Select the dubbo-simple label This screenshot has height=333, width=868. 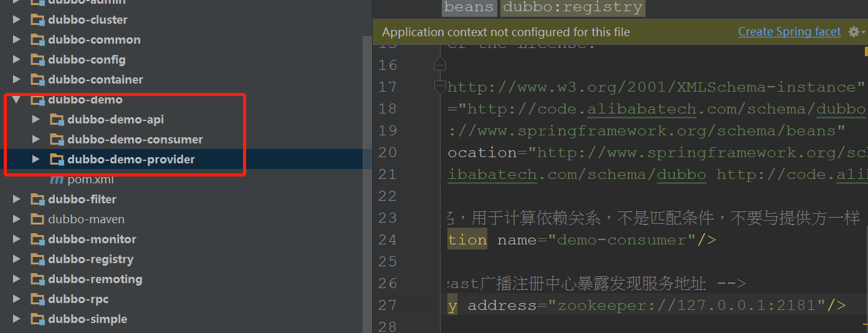(x=88, y=319)
